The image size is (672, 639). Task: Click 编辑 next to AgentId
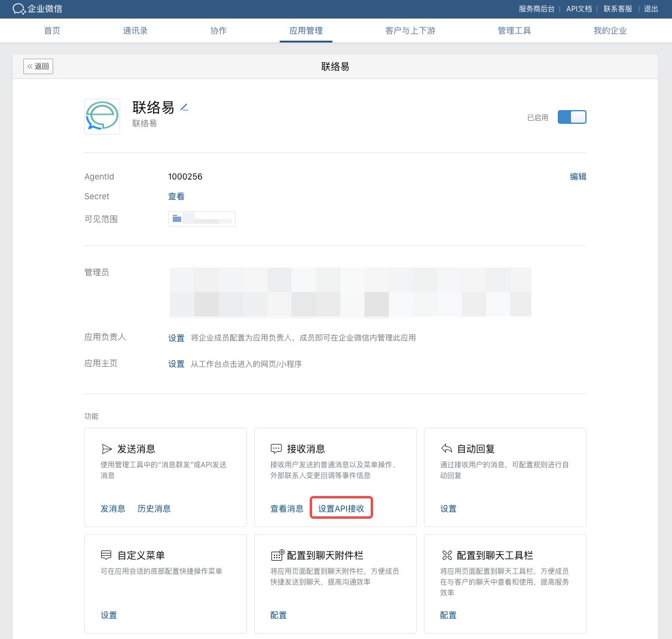point(578,177)
